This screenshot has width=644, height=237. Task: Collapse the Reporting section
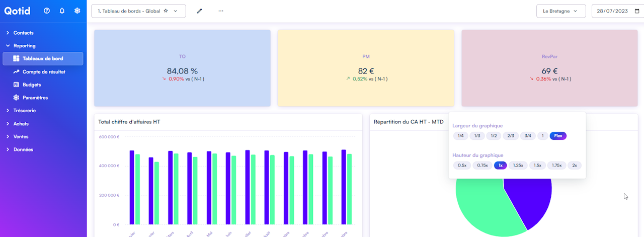pos(24,46)
